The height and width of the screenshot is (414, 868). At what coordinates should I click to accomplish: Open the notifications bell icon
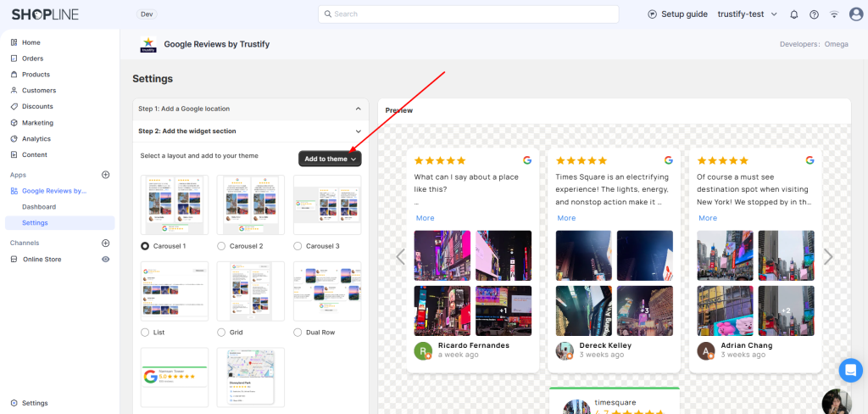793,14
